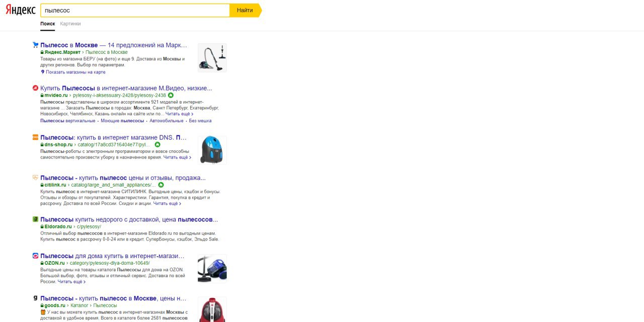Click the lock icon beside OZON.ru
This screenshot has height=322, width=644.
42,263
